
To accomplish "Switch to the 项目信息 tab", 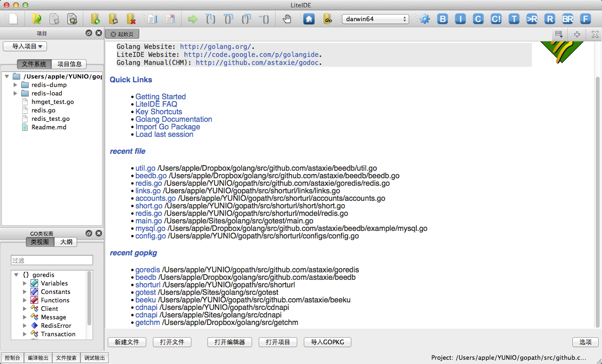I will [x=69, y=64].
